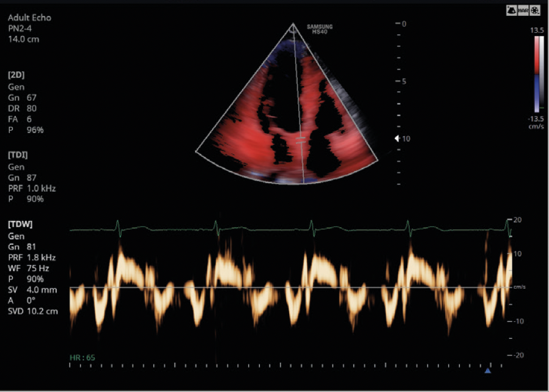
Task: Click the depth scale '0' marker
Action: [404, 24]
